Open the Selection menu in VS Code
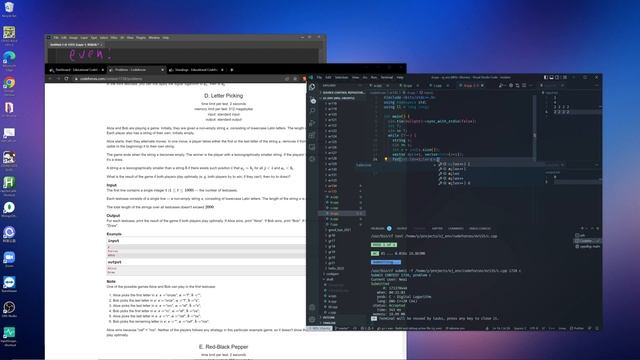This screenshot has width=640, height=360. click(341, 77)
